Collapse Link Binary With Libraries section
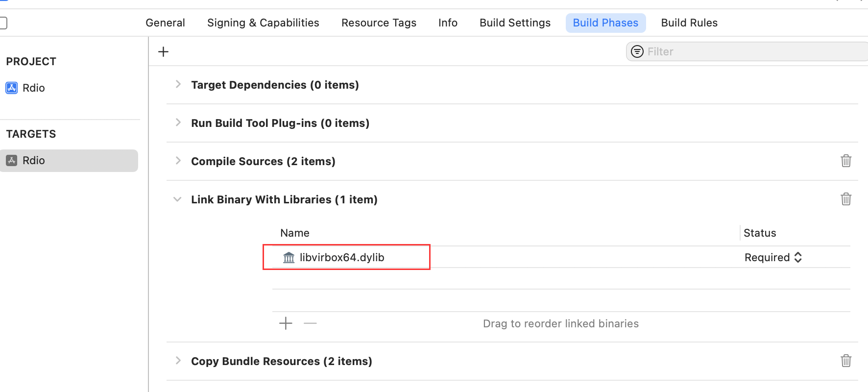The image size is (868, 392). point(177,199)
